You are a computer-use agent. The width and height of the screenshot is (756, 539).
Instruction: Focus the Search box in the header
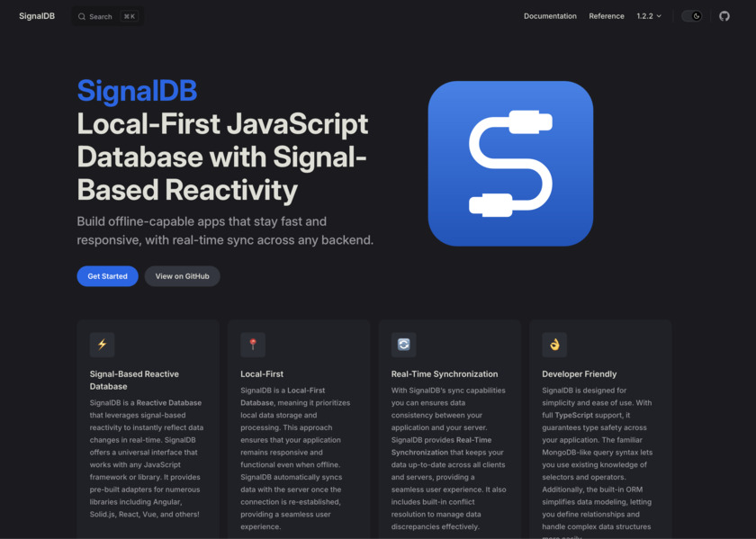[x=107, y=16]
